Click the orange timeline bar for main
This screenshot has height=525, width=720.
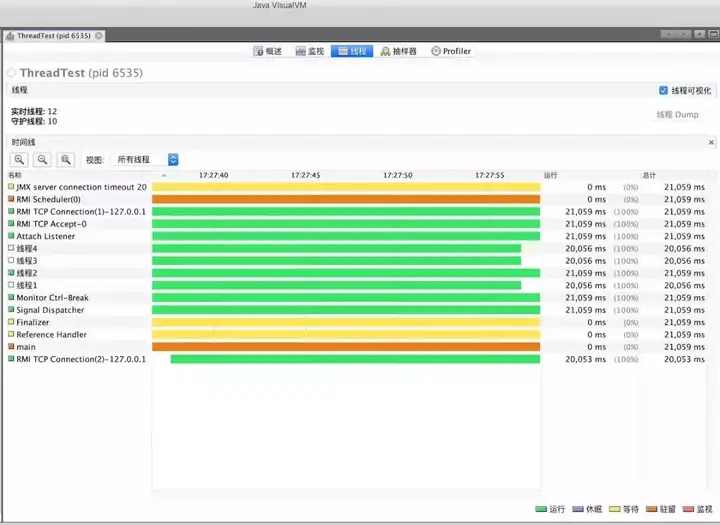tap(346, 347)
